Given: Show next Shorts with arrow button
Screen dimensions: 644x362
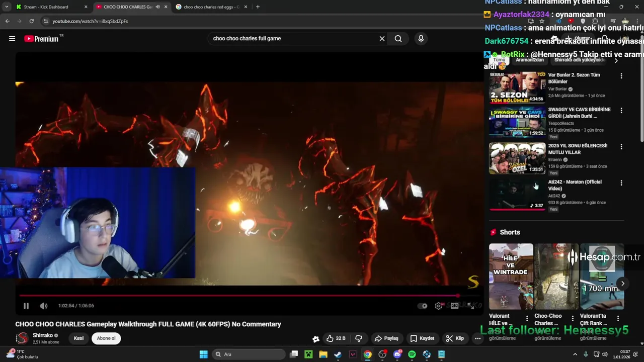Looking at the screenshot, I should 622,284.
